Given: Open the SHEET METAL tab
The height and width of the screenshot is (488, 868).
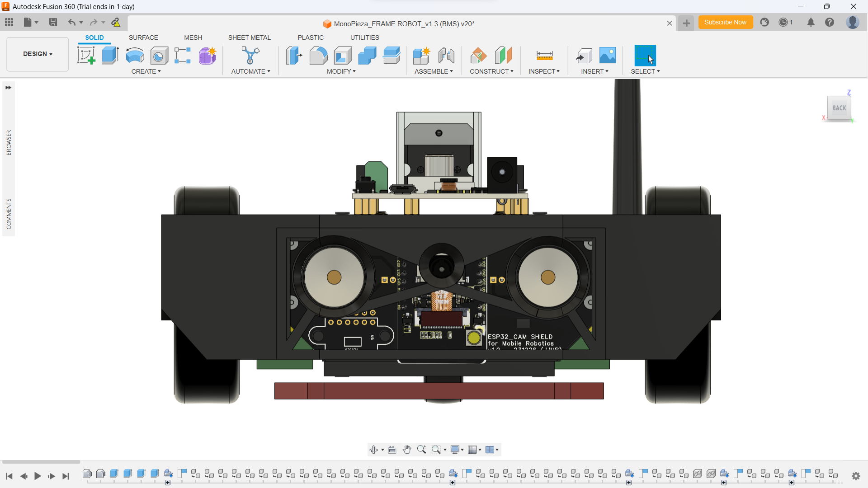Looking at the screenshot, I should tap(249, 38).
